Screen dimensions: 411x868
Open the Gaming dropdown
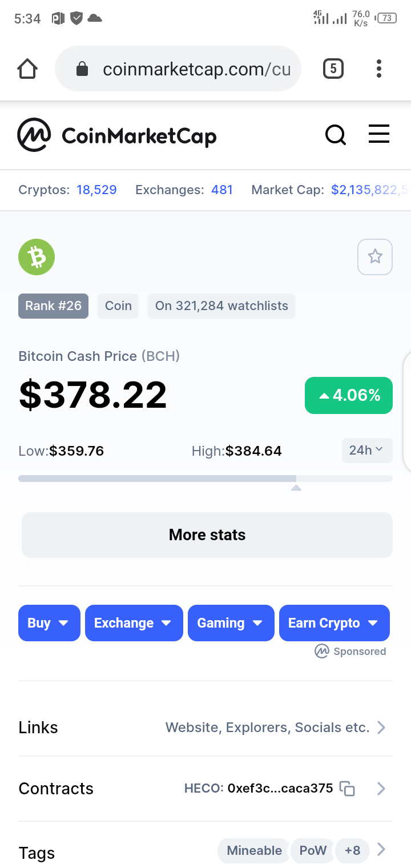coord(231,623)
